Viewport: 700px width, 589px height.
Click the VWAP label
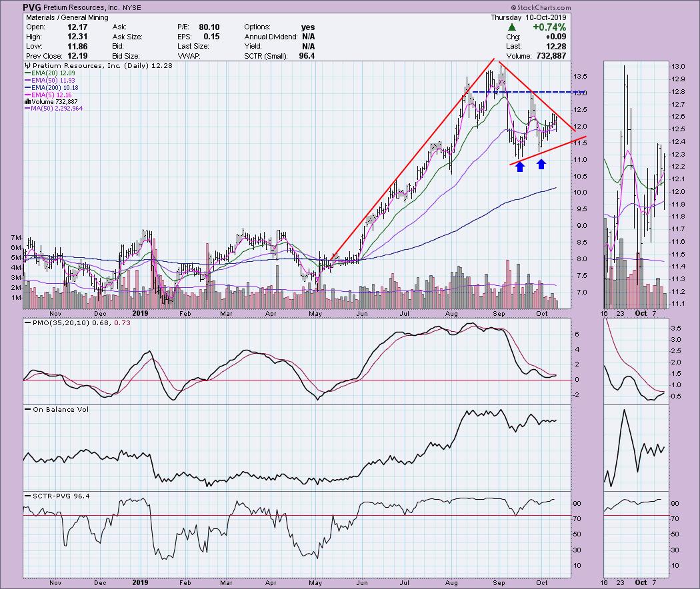(189, 56)
